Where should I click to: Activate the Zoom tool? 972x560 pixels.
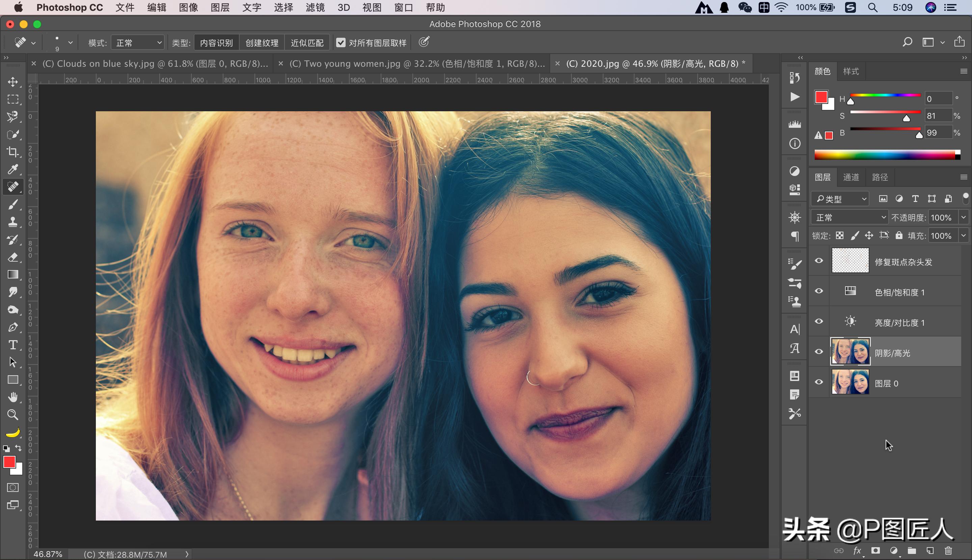(13, 415)
